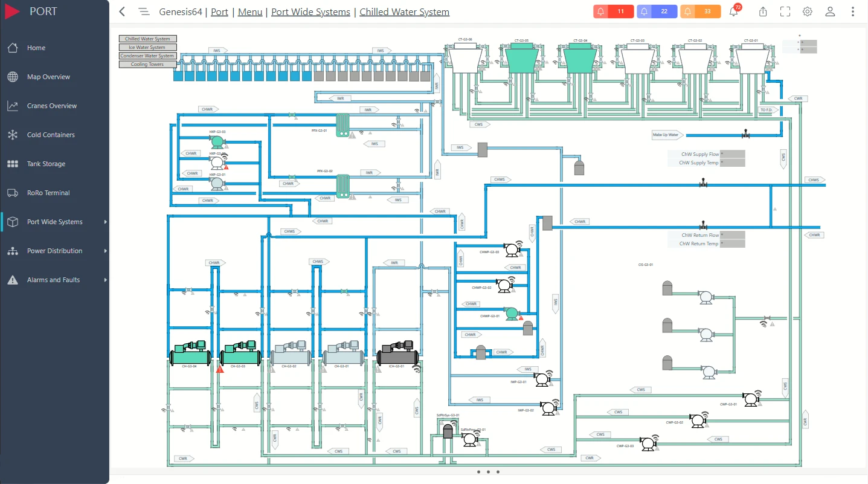Open the notifications bell with 72 badge
868x484 pixels.
(733, 11)
